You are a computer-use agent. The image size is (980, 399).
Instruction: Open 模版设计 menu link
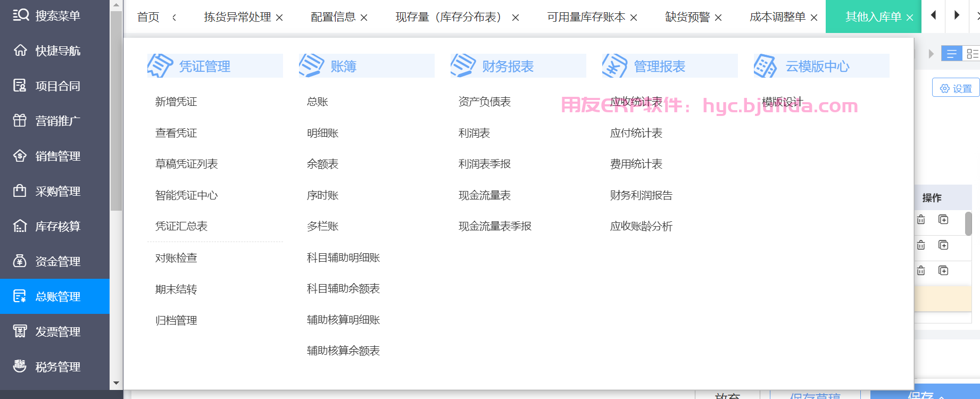783,102
